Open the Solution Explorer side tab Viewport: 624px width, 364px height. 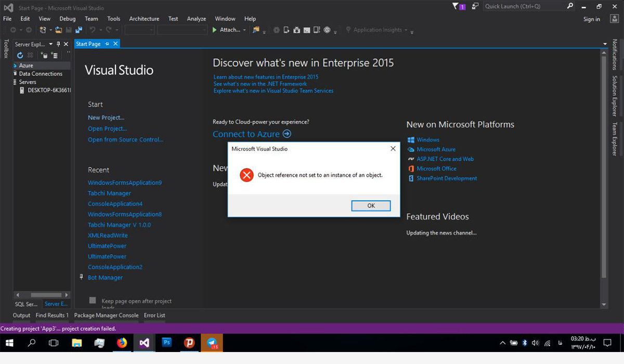click(614, 96)
